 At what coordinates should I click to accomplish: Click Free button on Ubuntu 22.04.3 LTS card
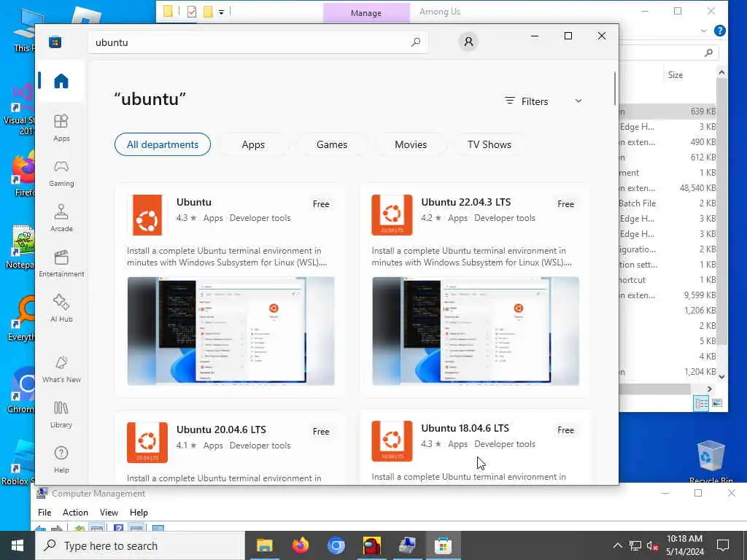tap(566, 204)
